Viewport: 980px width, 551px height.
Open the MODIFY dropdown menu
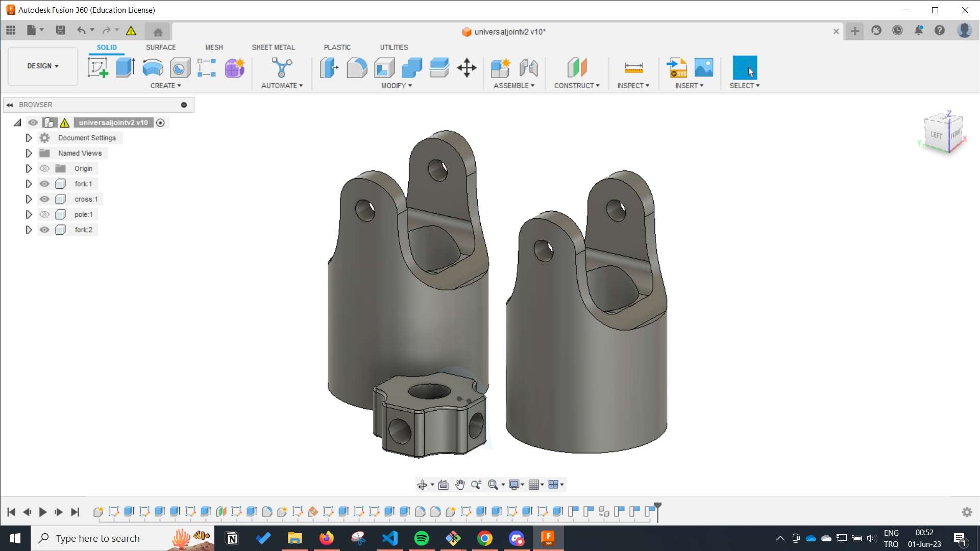click(x=397, y=86)
